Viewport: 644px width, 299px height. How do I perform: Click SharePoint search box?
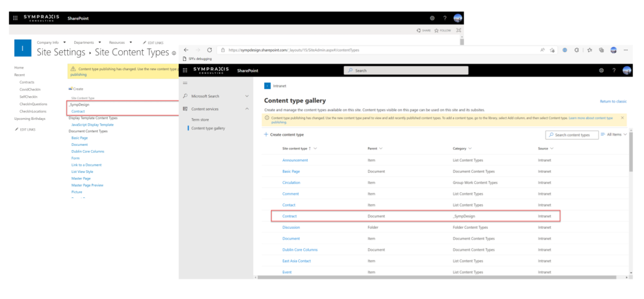[406, 70]
